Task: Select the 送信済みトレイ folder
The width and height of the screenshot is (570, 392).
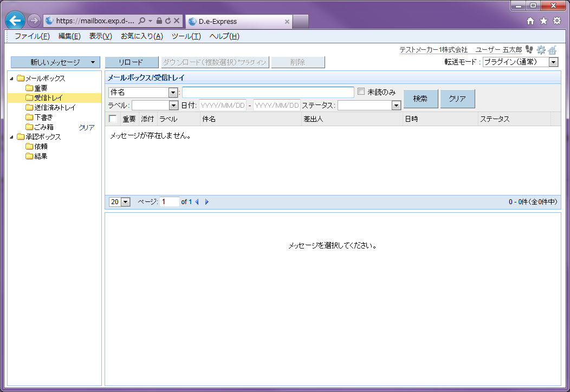Action: pyautogui.click(x=55, y=108)
